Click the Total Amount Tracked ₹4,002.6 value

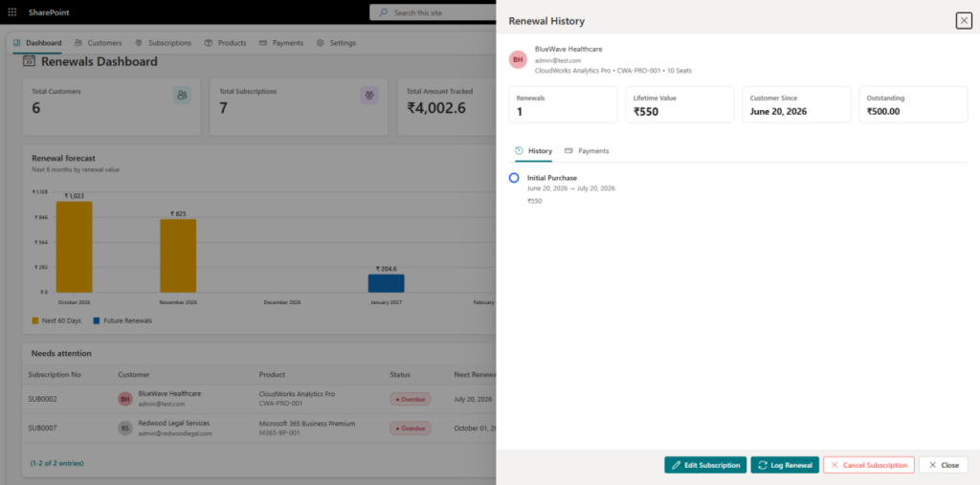pos(436,108)
